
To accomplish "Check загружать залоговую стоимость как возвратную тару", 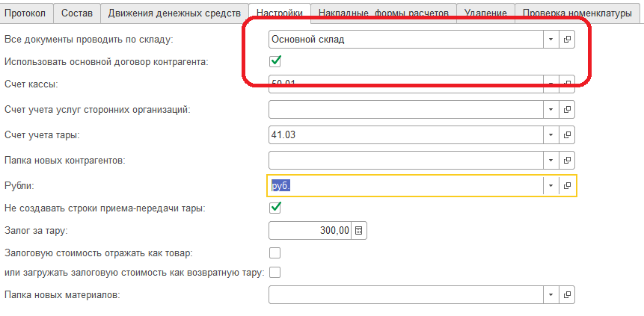I will pyautogui.click(x=275, y=273).
